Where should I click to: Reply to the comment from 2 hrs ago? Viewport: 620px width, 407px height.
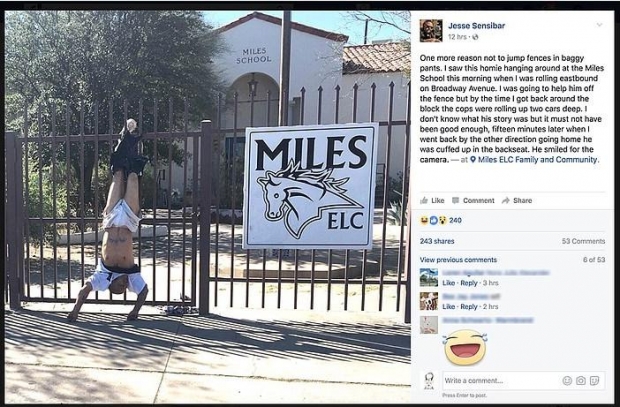tap(469, 307)
